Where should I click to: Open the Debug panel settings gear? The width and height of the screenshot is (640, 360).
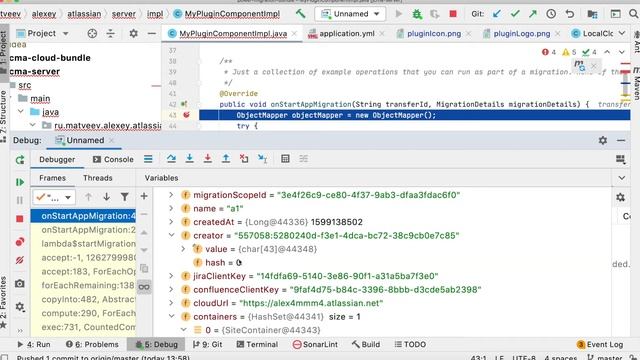click(x=603, y=140)
